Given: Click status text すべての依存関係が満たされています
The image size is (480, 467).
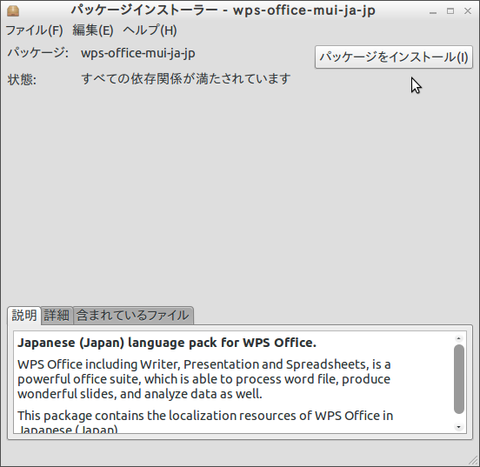Looking at the screenshot, I should (x=186, y=79).
